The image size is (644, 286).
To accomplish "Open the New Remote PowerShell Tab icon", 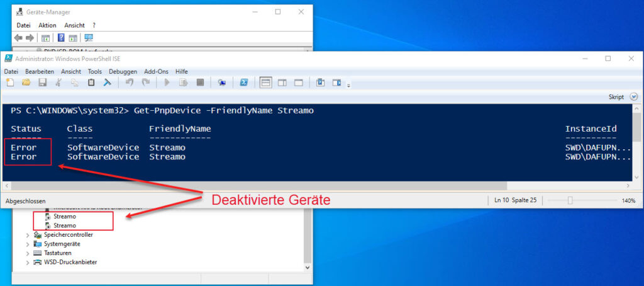I will [x=222, y=83].
